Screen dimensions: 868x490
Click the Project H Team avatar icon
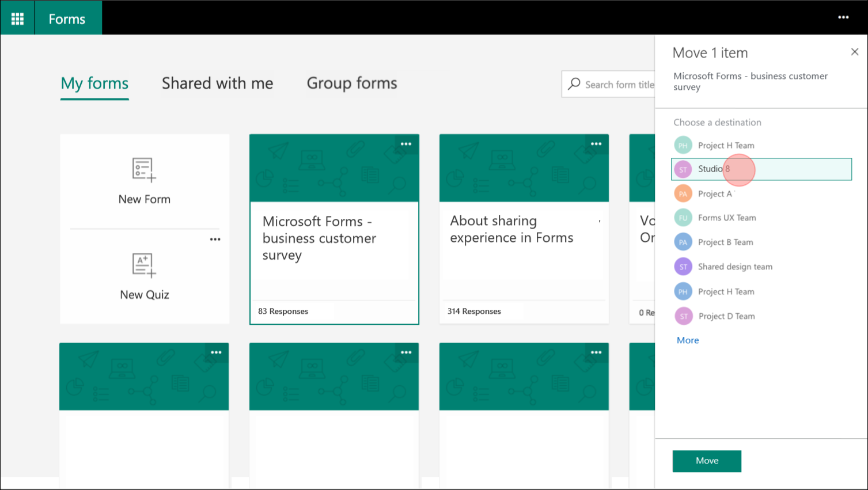pyautogui.click(x=683, y=145)
